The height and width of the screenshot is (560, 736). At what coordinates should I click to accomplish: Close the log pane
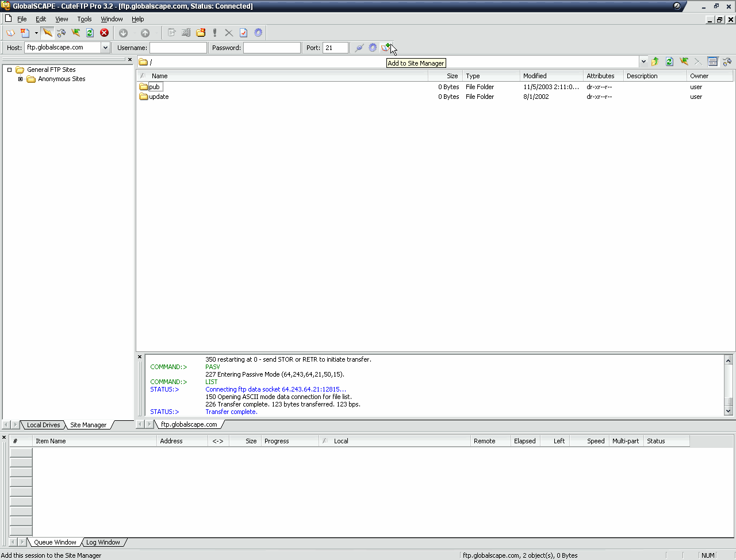pos(140,357)
